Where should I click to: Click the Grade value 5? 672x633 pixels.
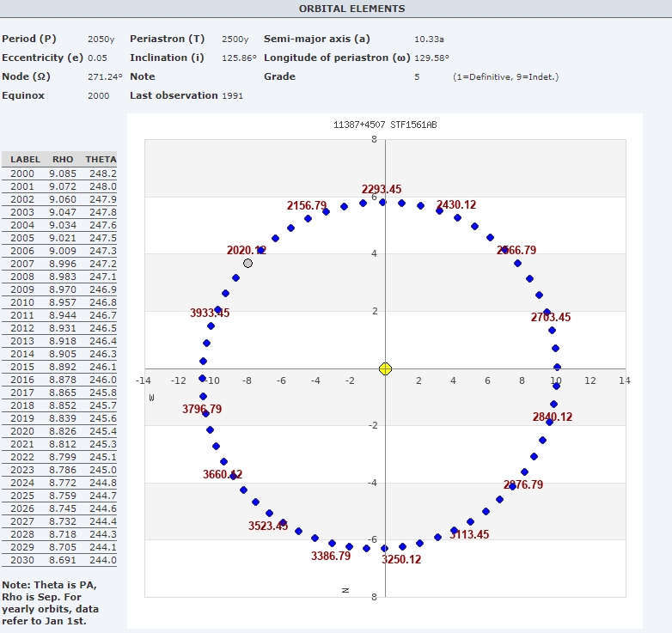tap(417, 76)
